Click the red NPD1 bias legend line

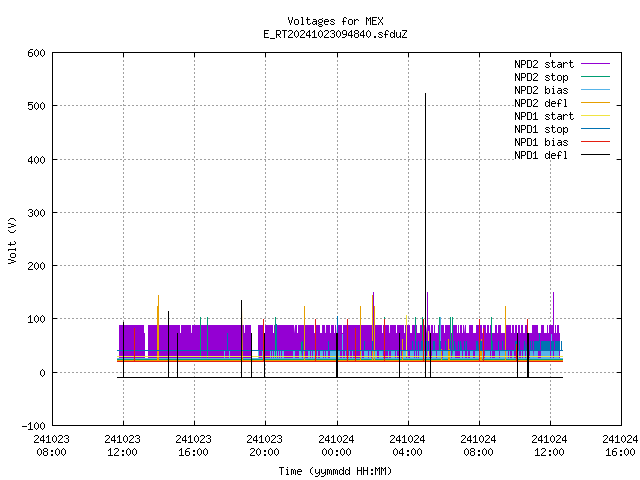tap(596, 142)
